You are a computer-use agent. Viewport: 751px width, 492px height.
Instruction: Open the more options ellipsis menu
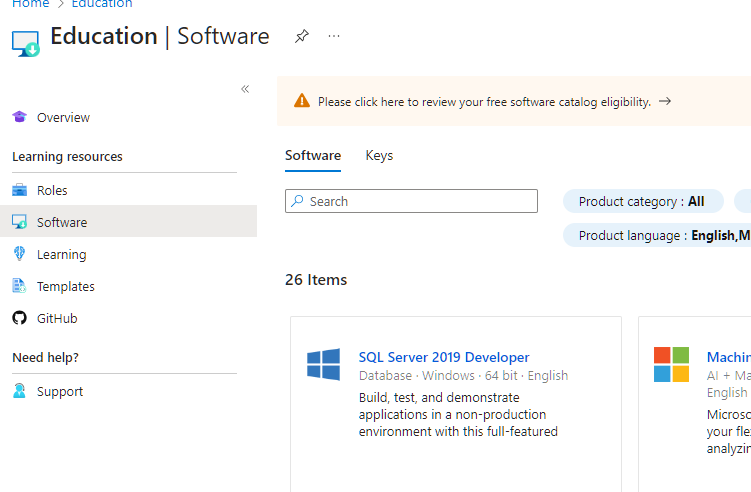point(334,36)
